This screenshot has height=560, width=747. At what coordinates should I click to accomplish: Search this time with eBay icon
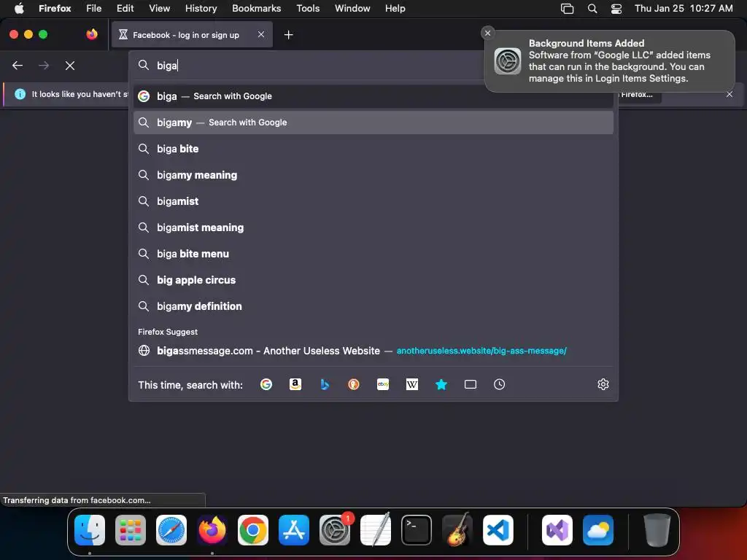(383, 384)
